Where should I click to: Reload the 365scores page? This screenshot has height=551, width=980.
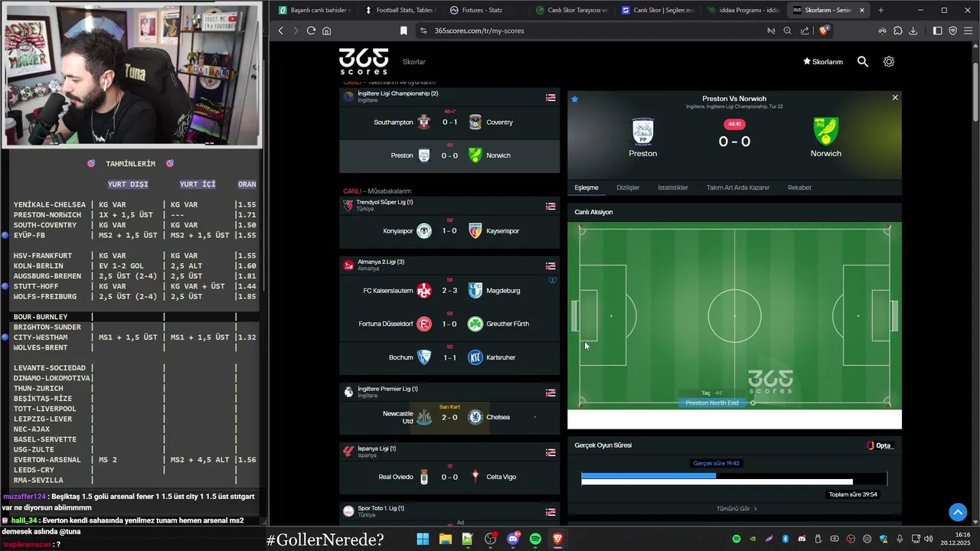coord(311,31)
